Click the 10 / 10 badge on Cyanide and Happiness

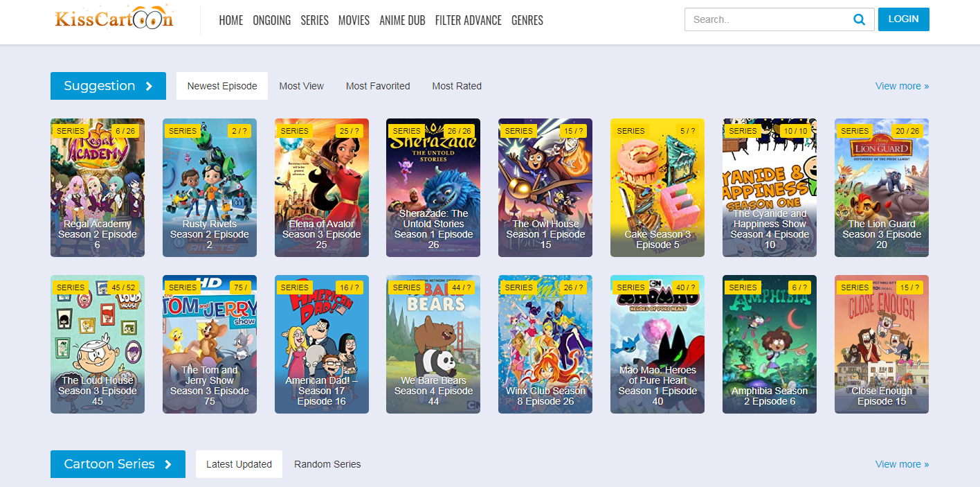[796, 131]
